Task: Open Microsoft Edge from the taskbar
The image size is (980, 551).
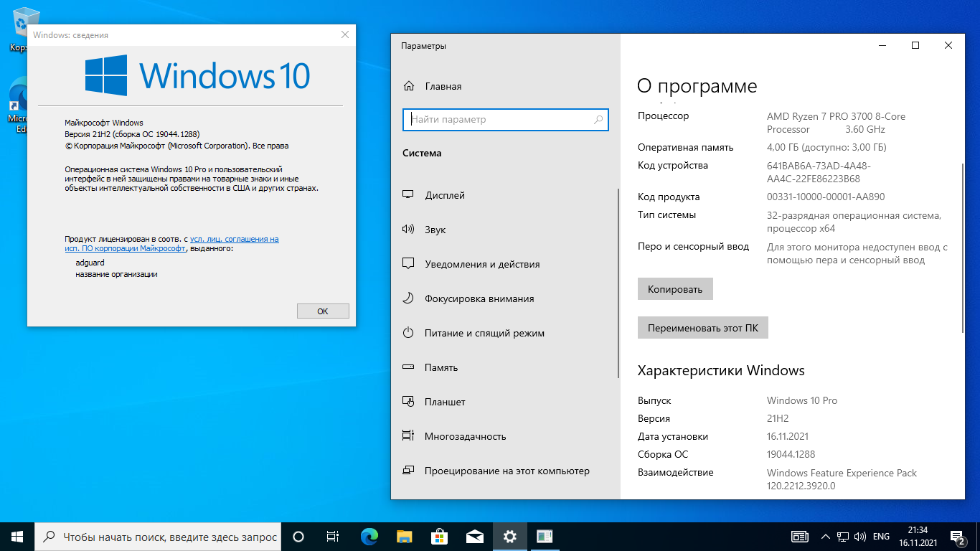Action: pyautogui.click(x=369, y=537)
